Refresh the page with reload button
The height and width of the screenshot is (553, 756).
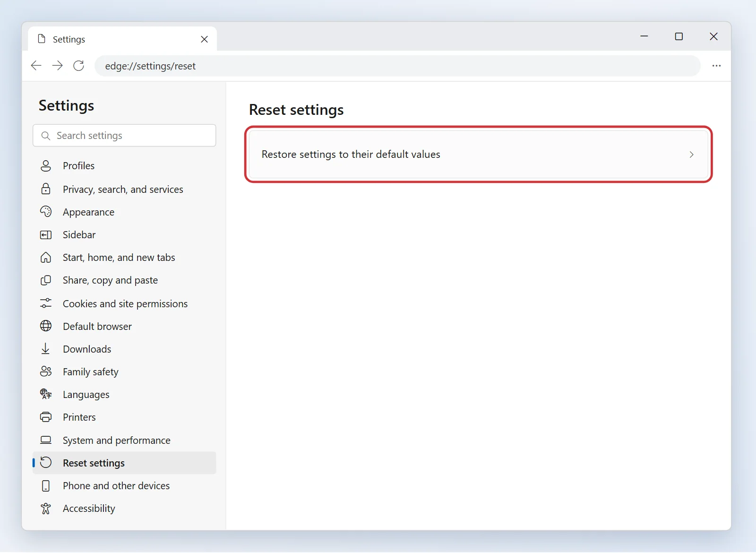[x=79, y=66]
